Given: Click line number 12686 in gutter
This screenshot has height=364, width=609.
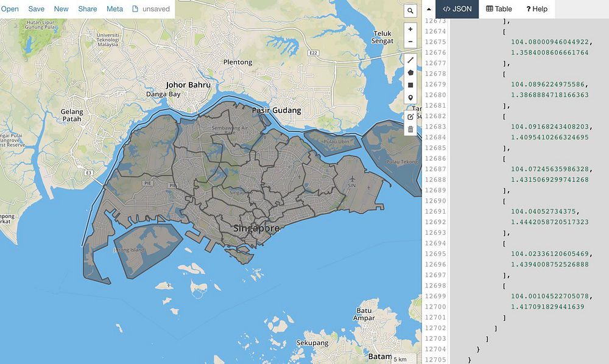Looking at the screenshot, I should point(435,158).
